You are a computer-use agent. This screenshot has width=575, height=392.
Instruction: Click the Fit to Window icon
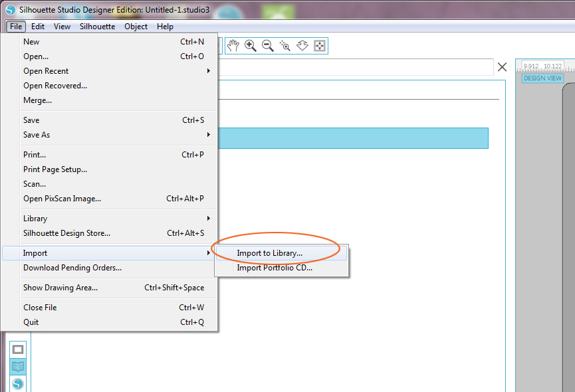point(320,45)
